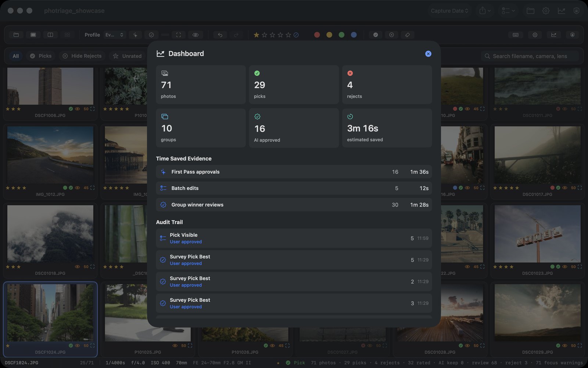This screenshot has height=368, width=588.
Task: Open the DSC01029.JPG cloudy sky thumbnail
Action: point(538,313)
